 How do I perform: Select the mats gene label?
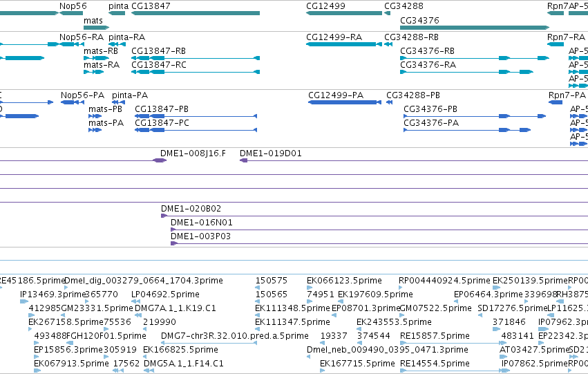point(93,20)
